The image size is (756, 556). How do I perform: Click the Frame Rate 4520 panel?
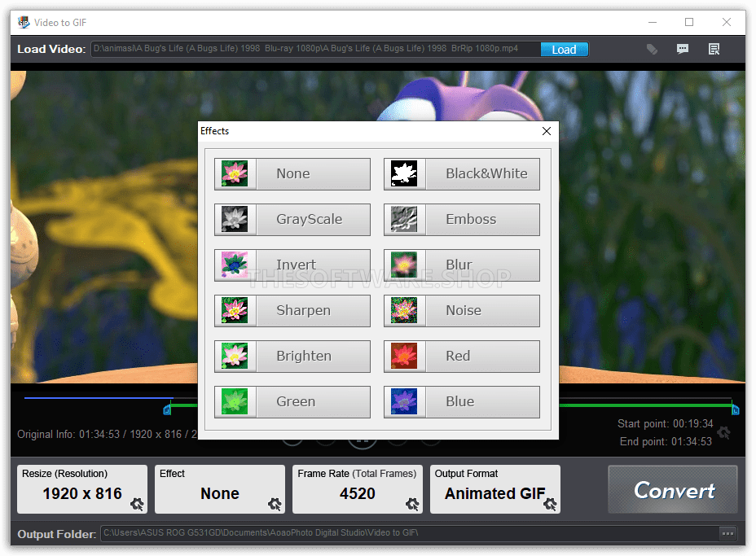click(x=358, y=489)
